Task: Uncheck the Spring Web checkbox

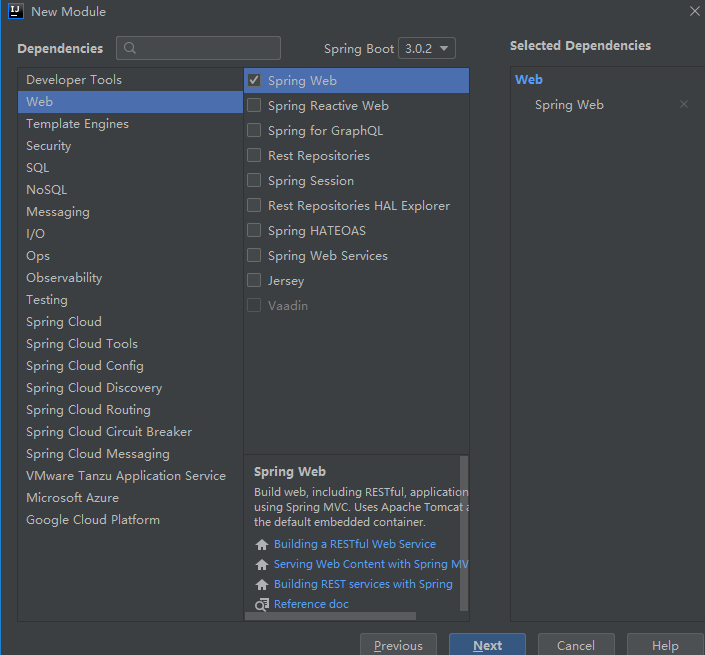Action: point(254,80)
